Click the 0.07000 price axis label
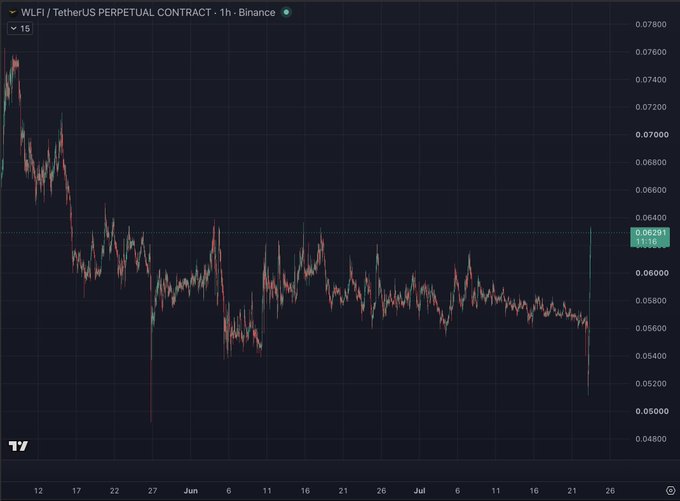Screen dimensions: 680x501 [652, 135]
